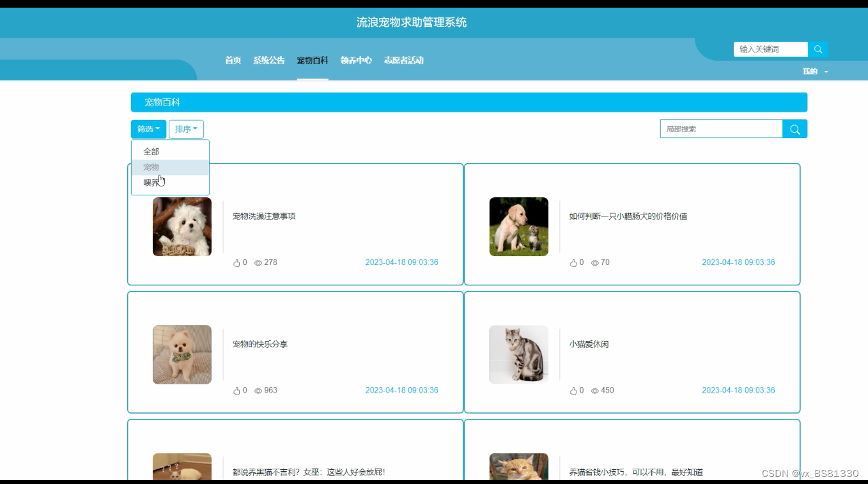Viewport: 868px width, 484px height.
Task: Click the 宠物百科 blue section heading
Action: coord(162,102)
